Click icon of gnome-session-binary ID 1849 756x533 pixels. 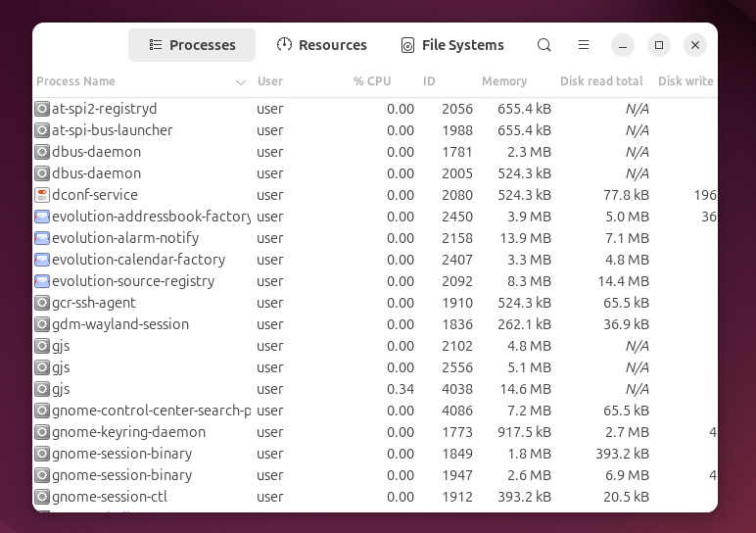pos(42,454)
